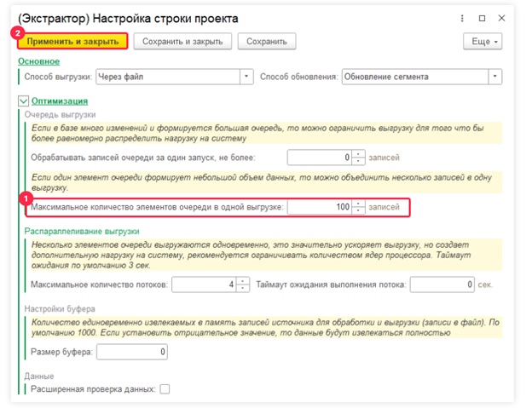Click spinner arrows of queue records per run field
Screen dimensions: 532x408
coord(359,158)
